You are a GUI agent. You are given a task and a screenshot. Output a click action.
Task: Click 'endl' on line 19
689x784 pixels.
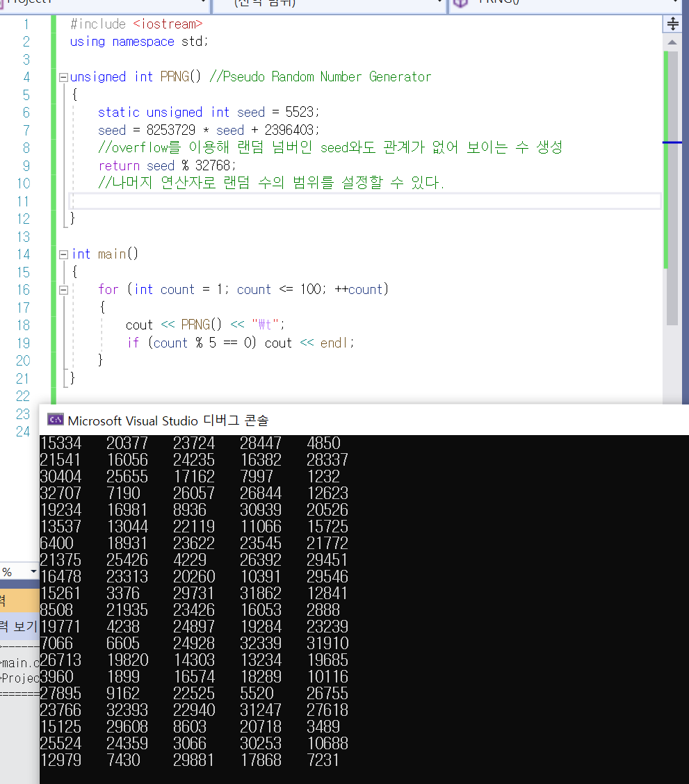point(334,343)
